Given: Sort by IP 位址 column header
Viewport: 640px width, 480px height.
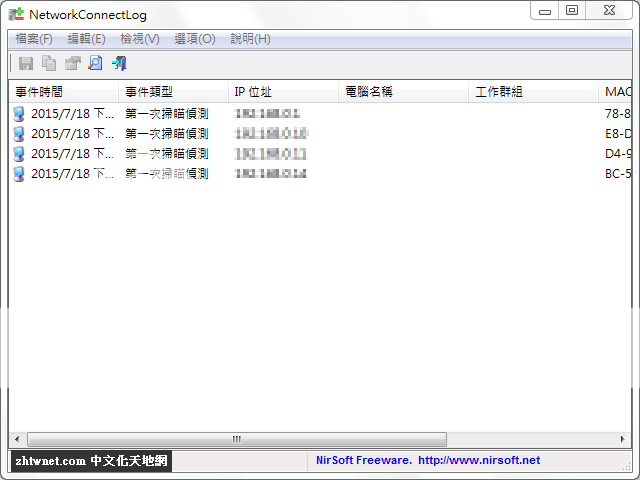Looking at the screenshot, I should (x=283, y=92).
